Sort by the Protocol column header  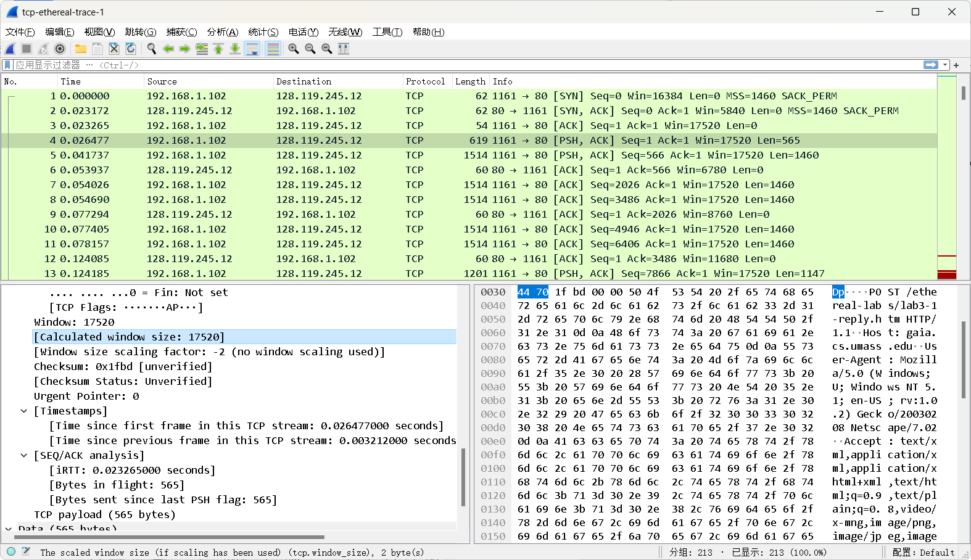pyautogui.click(x=428, y=81)
